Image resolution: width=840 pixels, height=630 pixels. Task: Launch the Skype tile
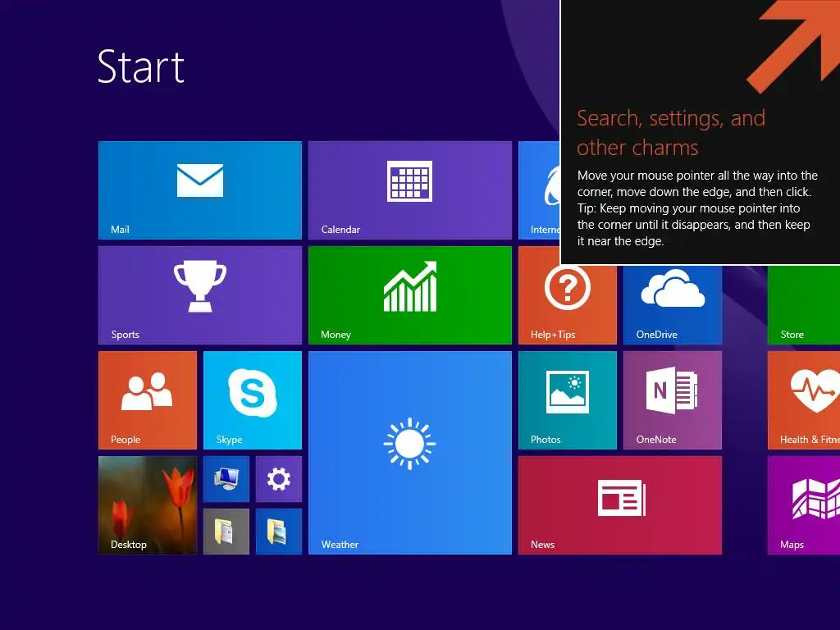pos(253,400)
